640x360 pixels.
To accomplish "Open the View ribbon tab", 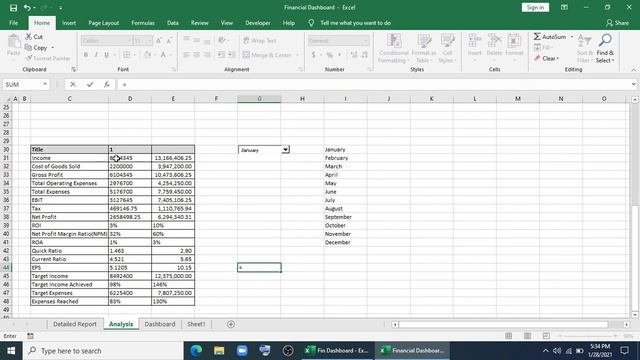I will tap(227, 23).
